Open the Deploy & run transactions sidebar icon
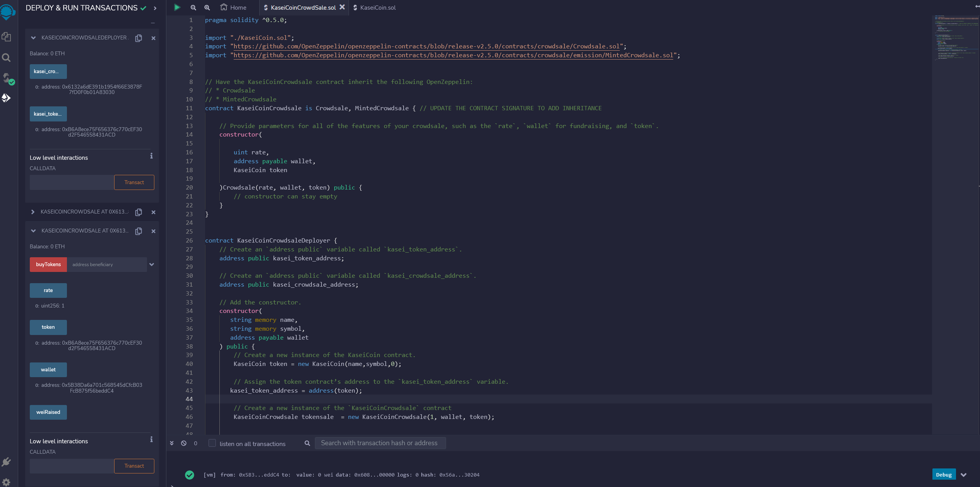Viewport: 980px width, 487px height. (x=6, y=98)
